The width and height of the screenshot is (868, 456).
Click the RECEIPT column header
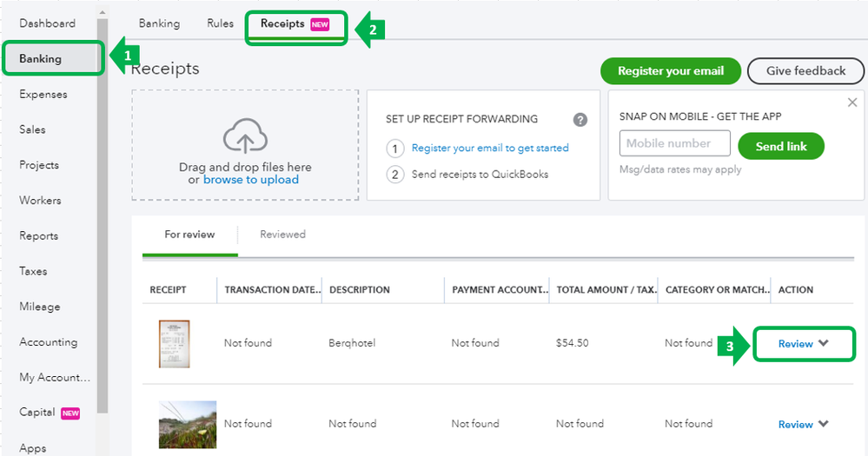[168, 290]
